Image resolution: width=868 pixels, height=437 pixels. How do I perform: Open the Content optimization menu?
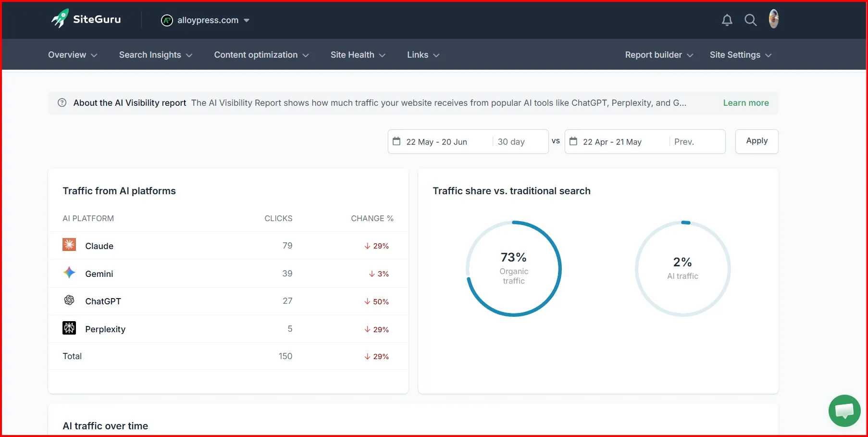pyautogui.click(x=261, y=55)
